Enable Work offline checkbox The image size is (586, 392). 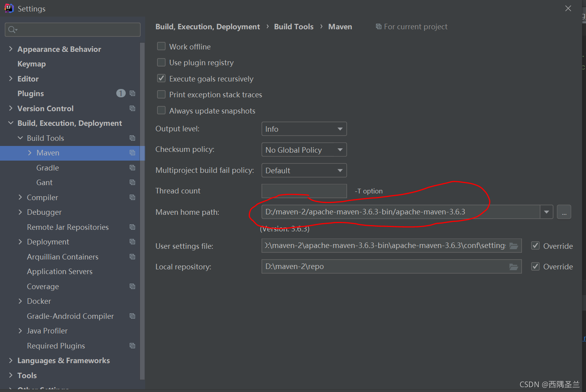pos(161,46)
